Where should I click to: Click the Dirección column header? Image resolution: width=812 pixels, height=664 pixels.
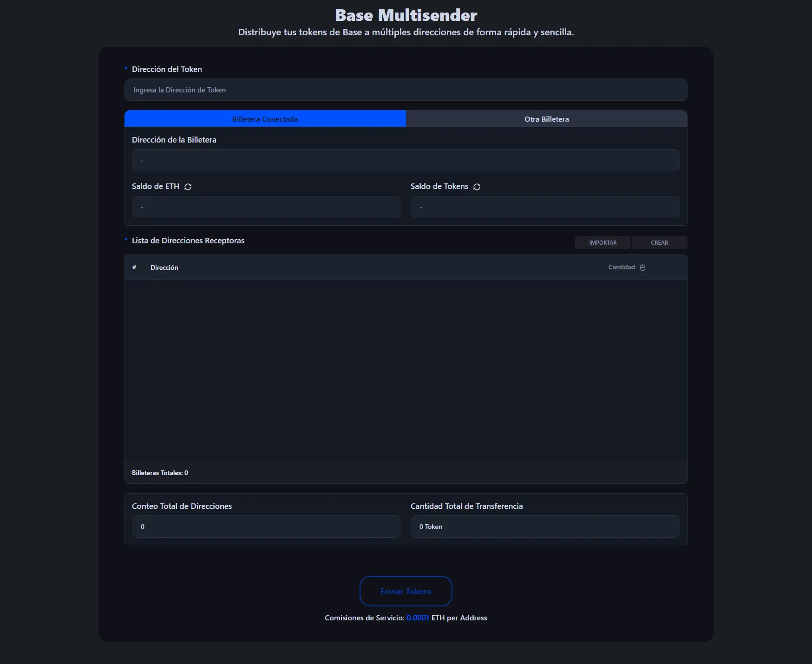(x=164, y=267)
